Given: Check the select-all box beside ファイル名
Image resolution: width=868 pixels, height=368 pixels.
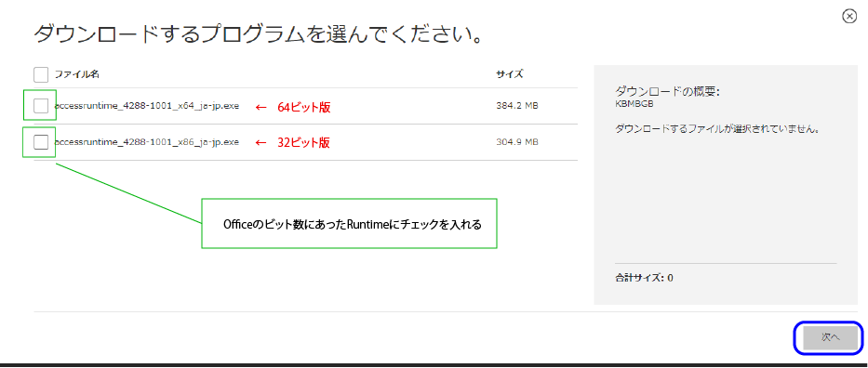Looking at the screenshot, I should [41, 74].
